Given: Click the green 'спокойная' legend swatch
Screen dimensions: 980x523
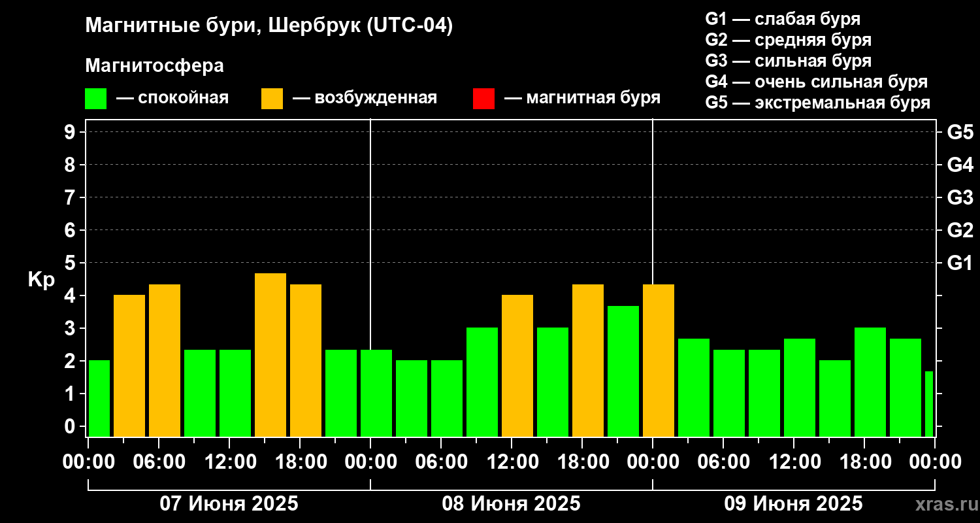Looking at the screenshot, I should point(95,99).
